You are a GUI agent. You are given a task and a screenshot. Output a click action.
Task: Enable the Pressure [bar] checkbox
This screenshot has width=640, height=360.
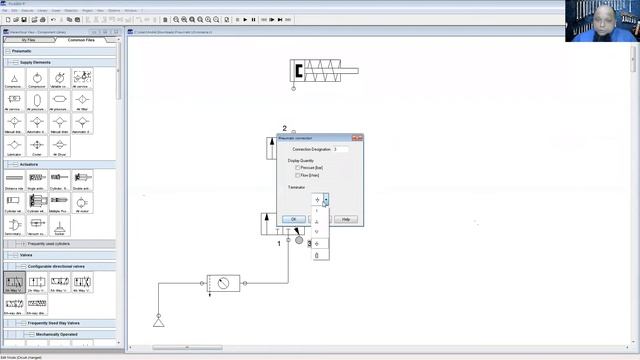pyautogui.click(x=298, y=168)
